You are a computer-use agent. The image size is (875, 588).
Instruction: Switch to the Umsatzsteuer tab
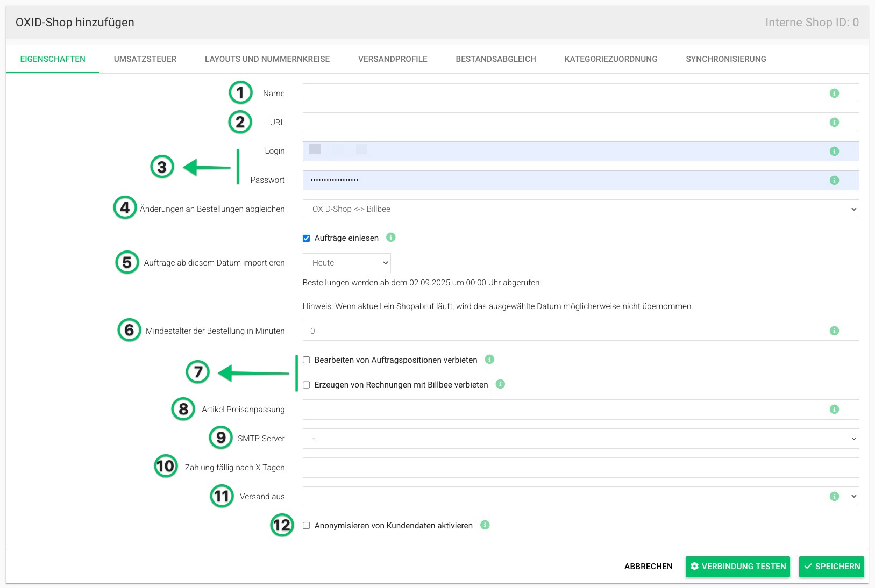pos(145,59)
